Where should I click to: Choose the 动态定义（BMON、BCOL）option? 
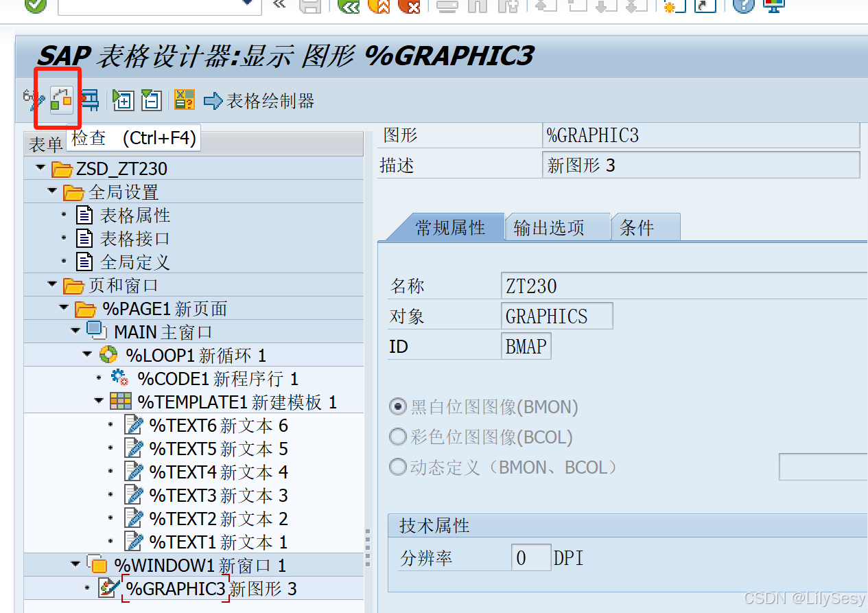pos(398,465)
